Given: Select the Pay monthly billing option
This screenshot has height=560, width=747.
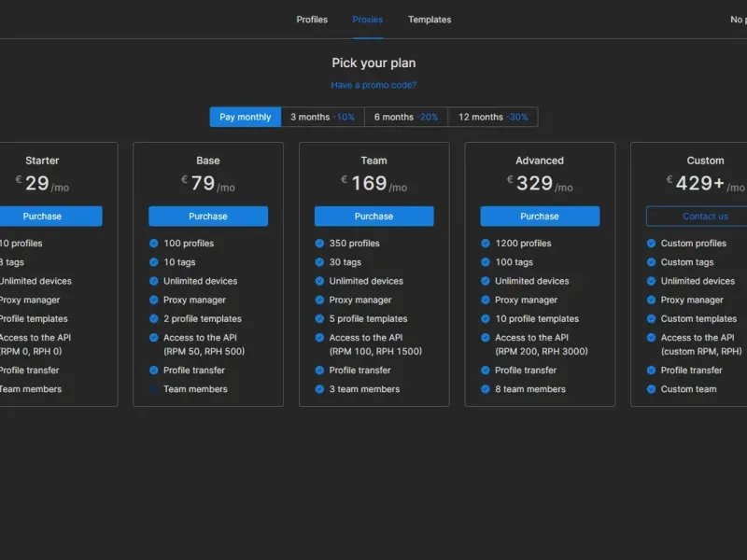Looking at the screenshot, I should (x=246, y=118).
